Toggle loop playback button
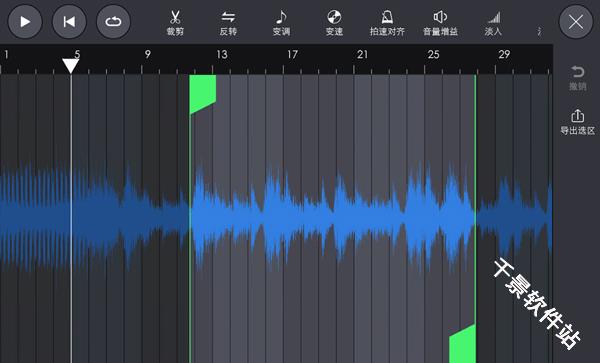600x363 pixels. (113, 21)
